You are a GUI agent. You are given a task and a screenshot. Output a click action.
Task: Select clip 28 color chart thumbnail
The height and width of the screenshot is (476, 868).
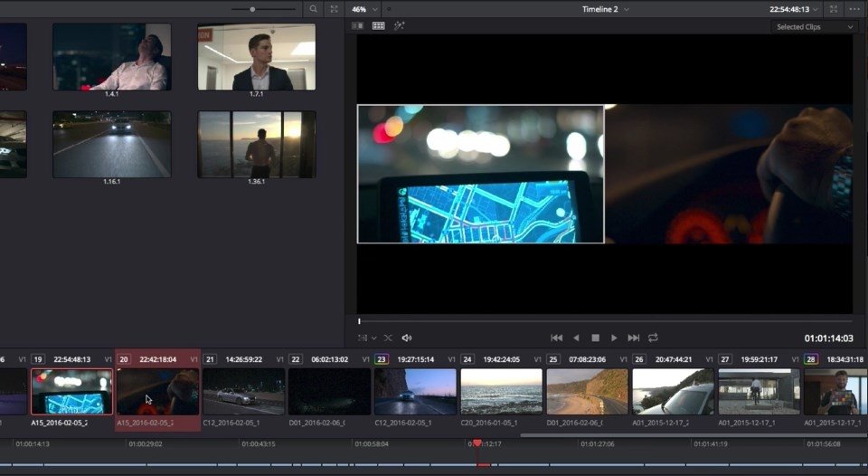pos(835,392)
